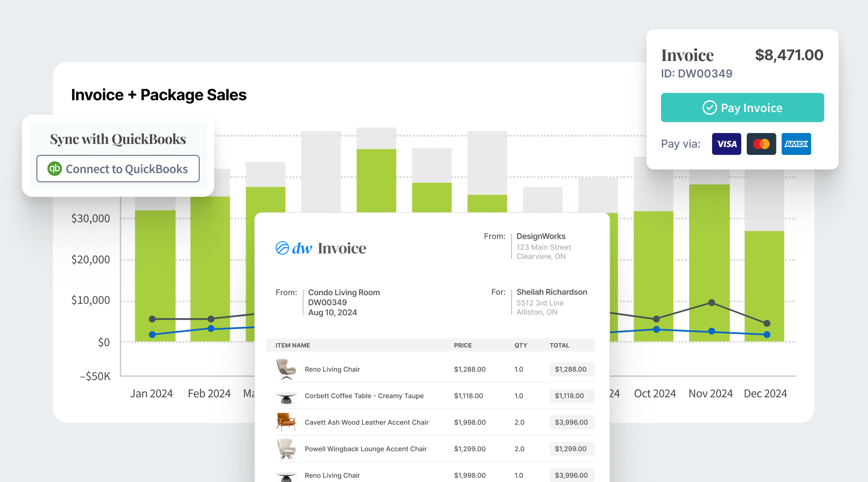Viewport: 868px width, 482px height.
Task: Click the checkmark icon on Pay Invoice
Action: [709, 108]
